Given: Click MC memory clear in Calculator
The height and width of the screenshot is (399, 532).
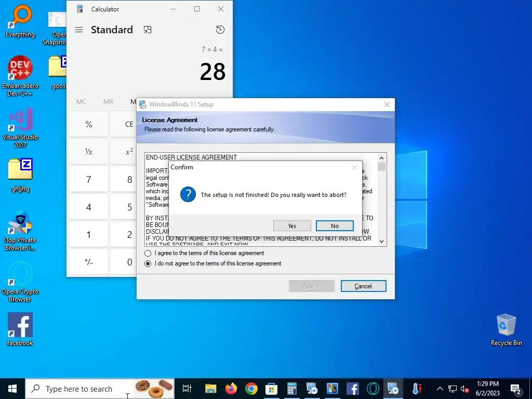Looking at the screenshot, I should point(81,102).
